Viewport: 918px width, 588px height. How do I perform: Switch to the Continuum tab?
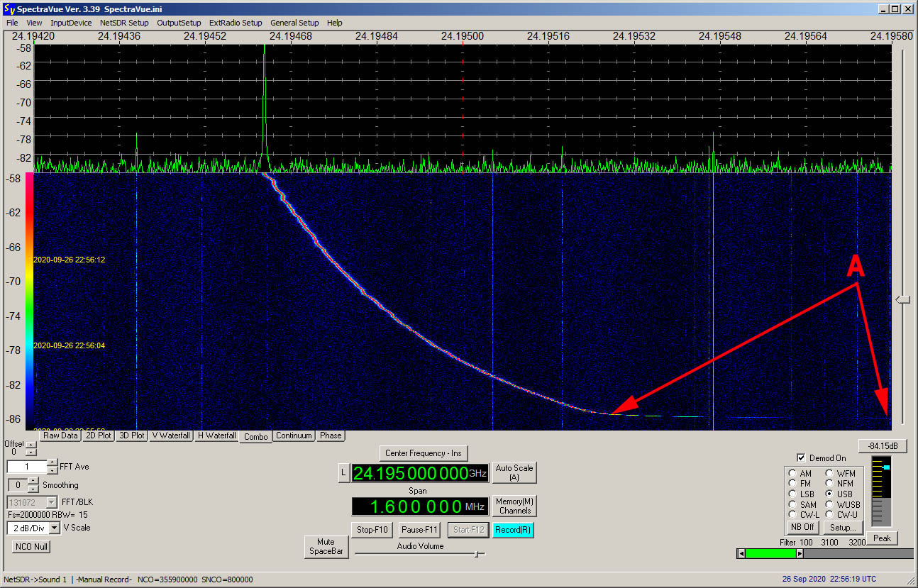294,436
